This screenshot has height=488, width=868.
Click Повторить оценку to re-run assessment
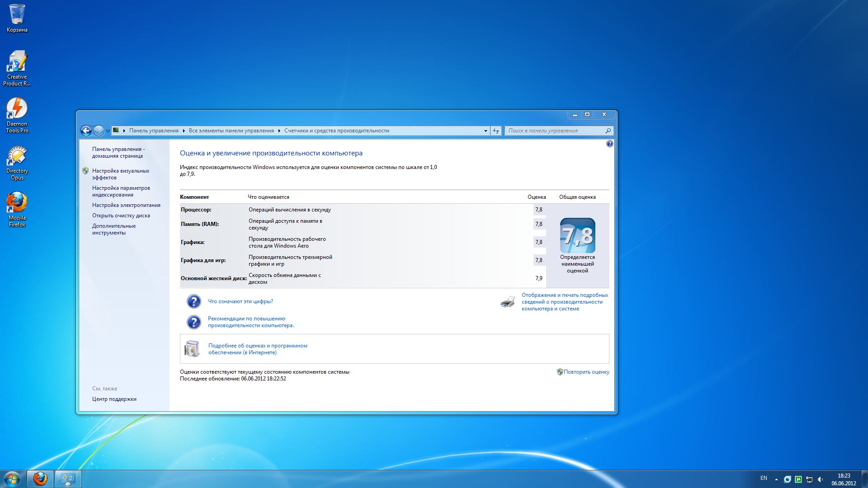point(586,372)
